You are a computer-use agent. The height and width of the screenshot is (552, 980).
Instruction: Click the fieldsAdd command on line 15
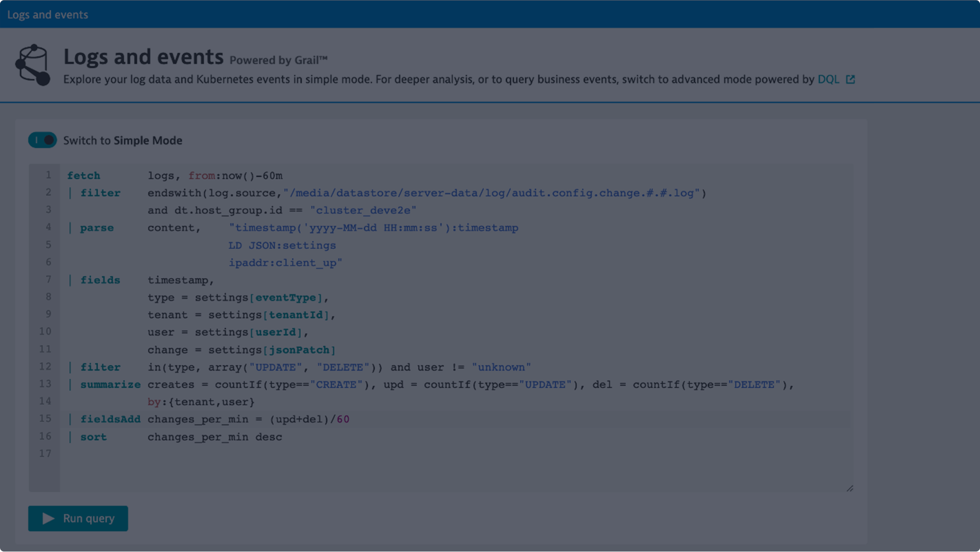click(110, 419)
